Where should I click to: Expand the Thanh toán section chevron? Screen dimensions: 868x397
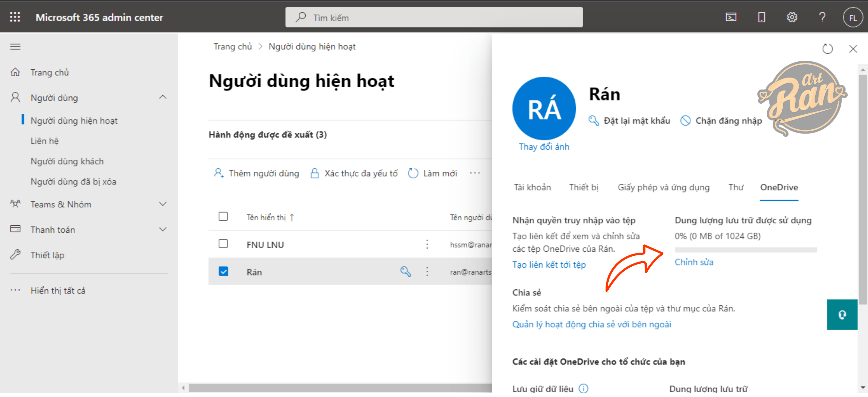pyautogui.click(x=163, y=229)
